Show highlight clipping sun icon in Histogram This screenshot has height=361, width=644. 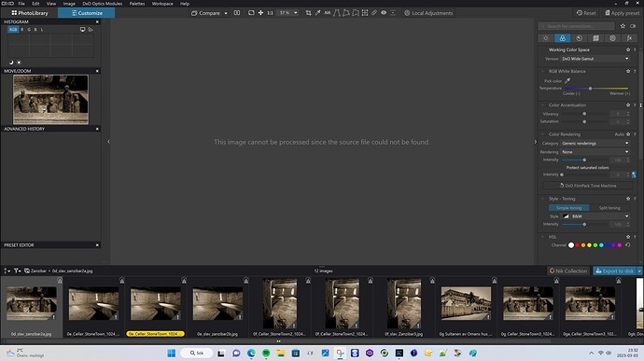(x=19, y=62)
